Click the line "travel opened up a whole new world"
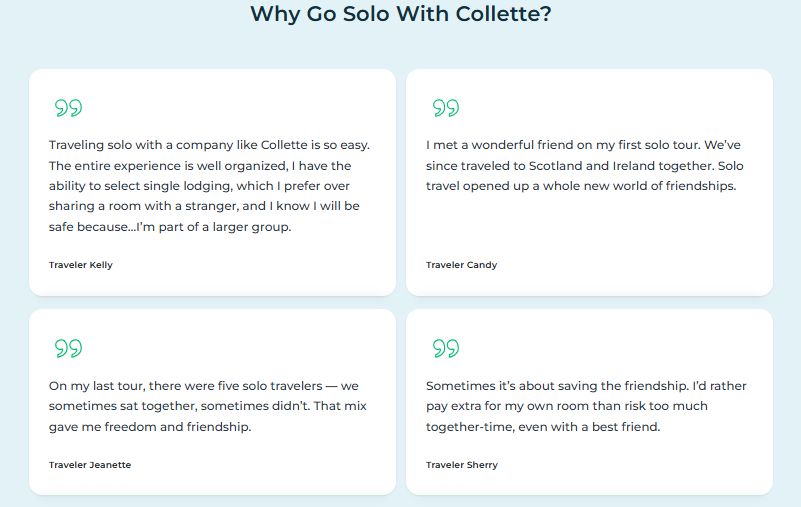The width and height of the screenshot is (801, 507). [x=581, y=186]
